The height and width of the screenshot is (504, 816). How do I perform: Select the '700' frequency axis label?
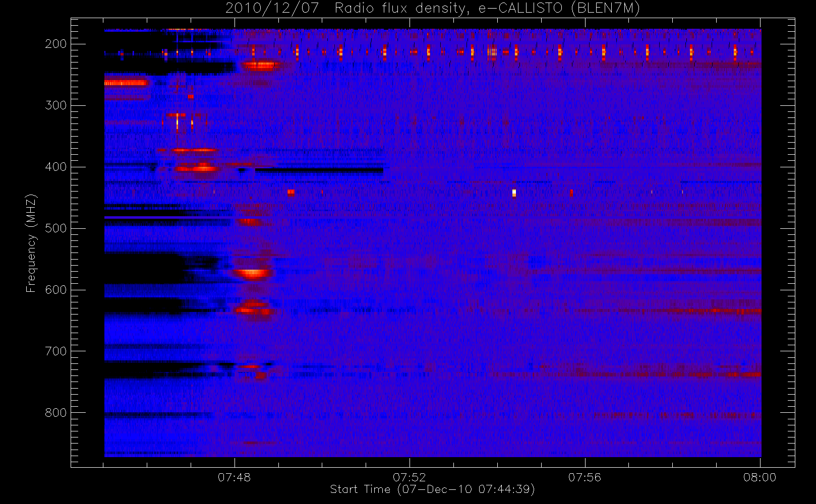click(x=55, y=351)
